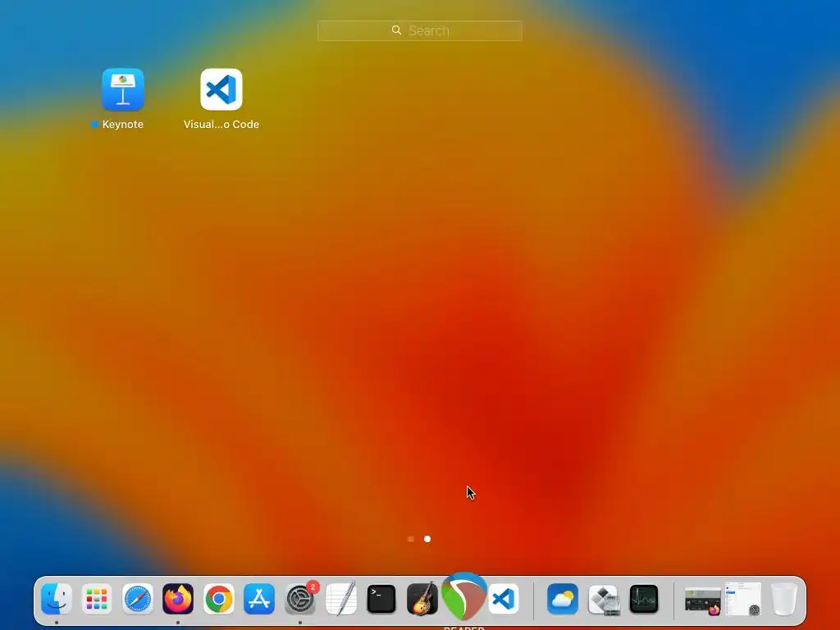840x630 pixels.
Task: Open the Weather app from the Dock
Action: coord(563,599)
